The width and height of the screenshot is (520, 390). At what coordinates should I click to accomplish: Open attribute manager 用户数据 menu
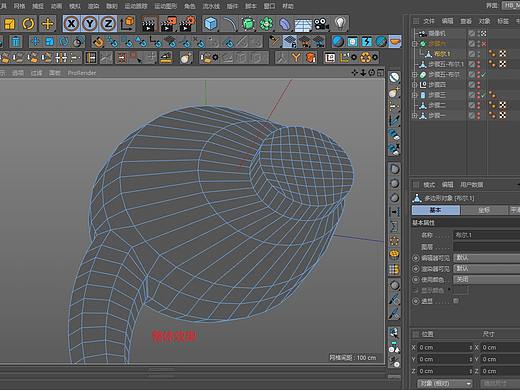coord(472,185)
